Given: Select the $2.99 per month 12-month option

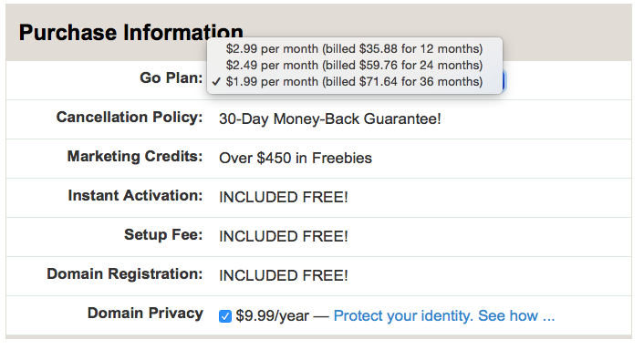Looking at the screenshot, I should click(x=355, y=49).
